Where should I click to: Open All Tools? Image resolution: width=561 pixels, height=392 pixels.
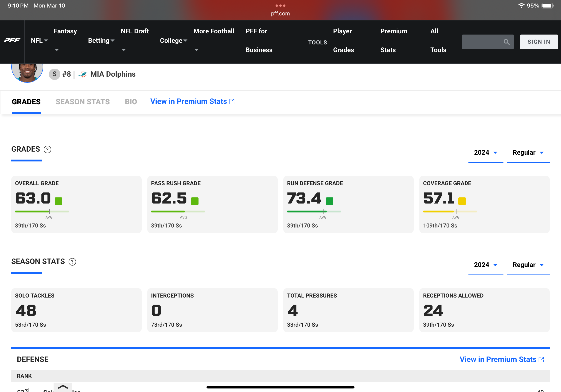click(x=438, y=41)
